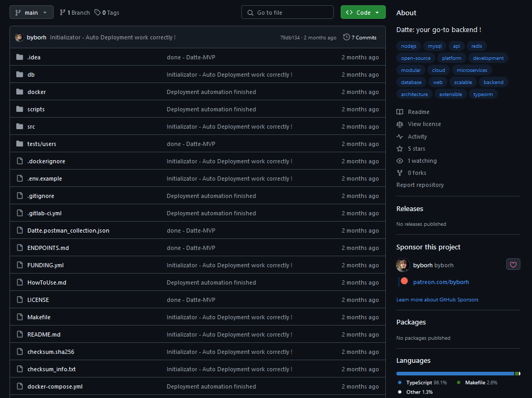Click the star icon next to 5 stars

(400, 149)
